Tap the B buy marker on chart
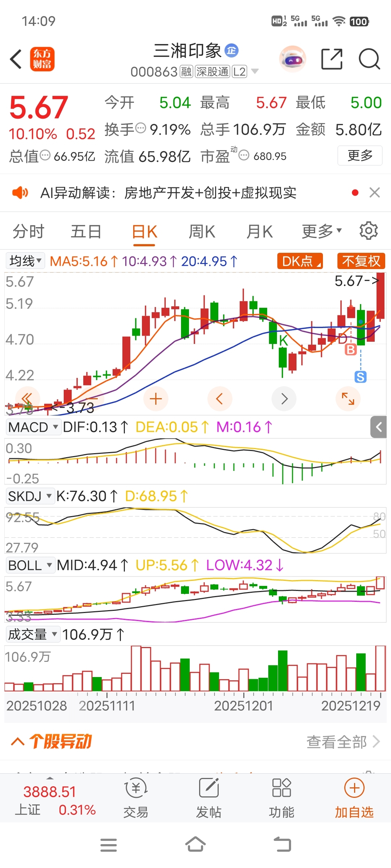Image resolution: width=391 pixels, height=868 pixels. 350,349
